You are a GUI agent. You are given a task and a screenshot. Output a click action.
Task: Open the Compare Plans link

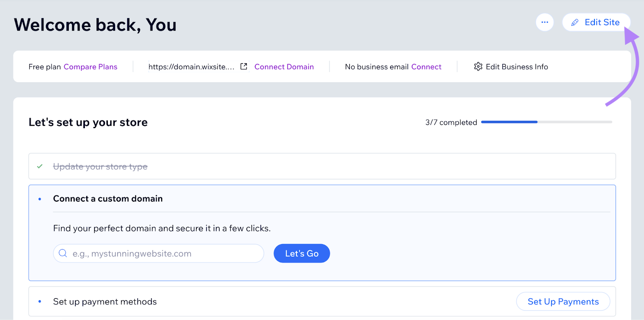click(x=91, y=67)
